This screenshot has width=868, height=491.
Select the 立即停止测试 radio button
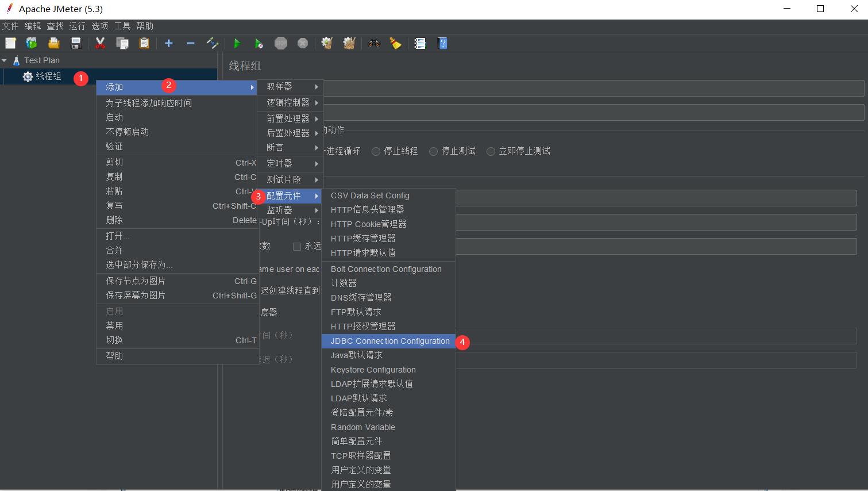click(x=491, y=151)
